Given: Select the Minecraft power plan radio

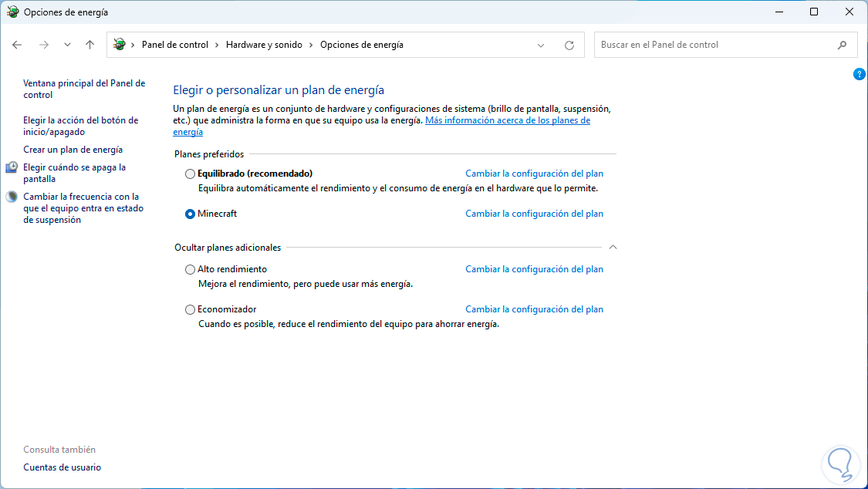Looking at the screenshot, I should point(190,214).
